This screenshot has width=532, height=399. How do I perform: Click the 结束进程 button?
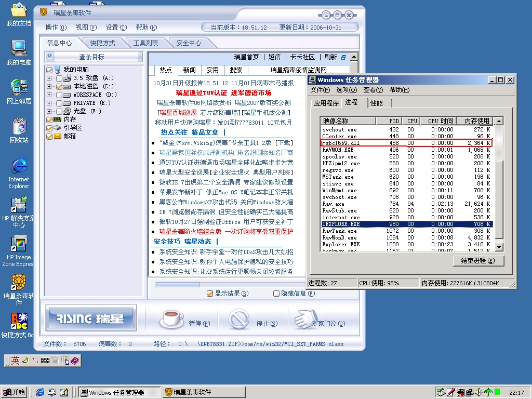[478, 261]
